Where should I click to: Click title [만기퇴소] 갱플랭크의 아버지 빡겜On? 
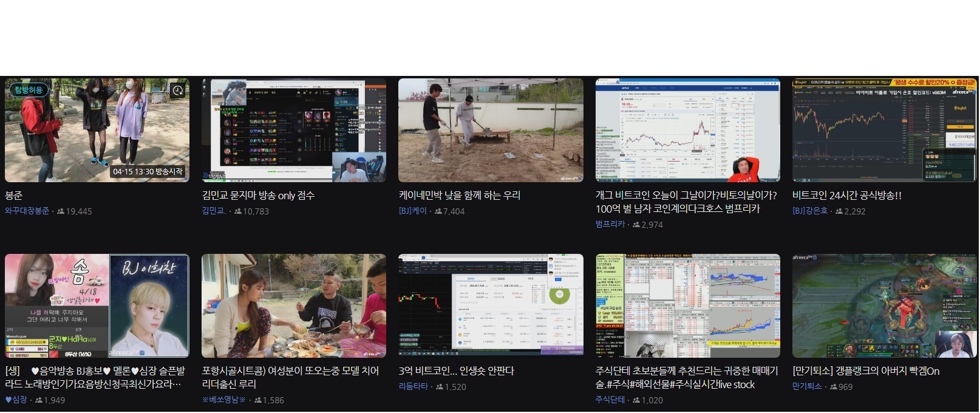point(866,371)
